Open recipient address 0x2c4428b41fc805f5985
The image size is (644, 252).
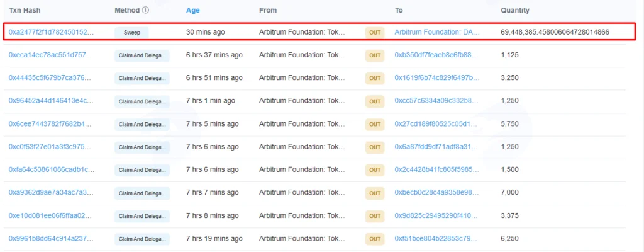point(436,169)
